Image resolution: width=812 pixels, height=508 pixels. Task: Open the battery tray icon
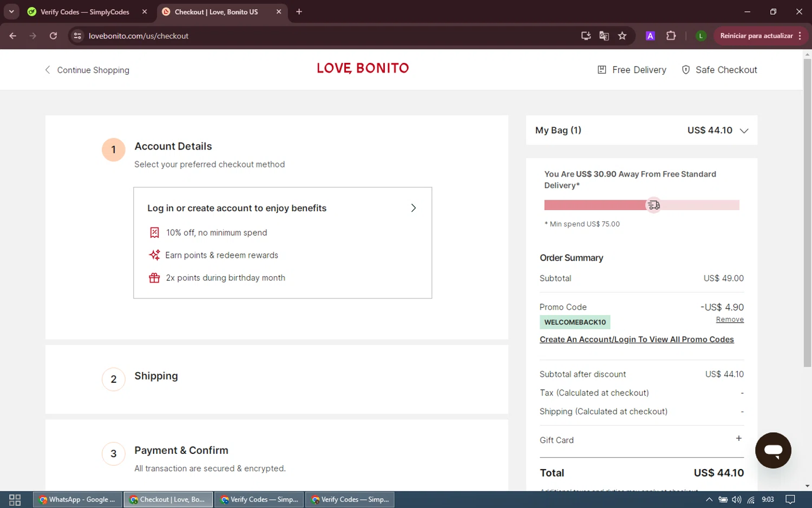(x=723, y=499)
